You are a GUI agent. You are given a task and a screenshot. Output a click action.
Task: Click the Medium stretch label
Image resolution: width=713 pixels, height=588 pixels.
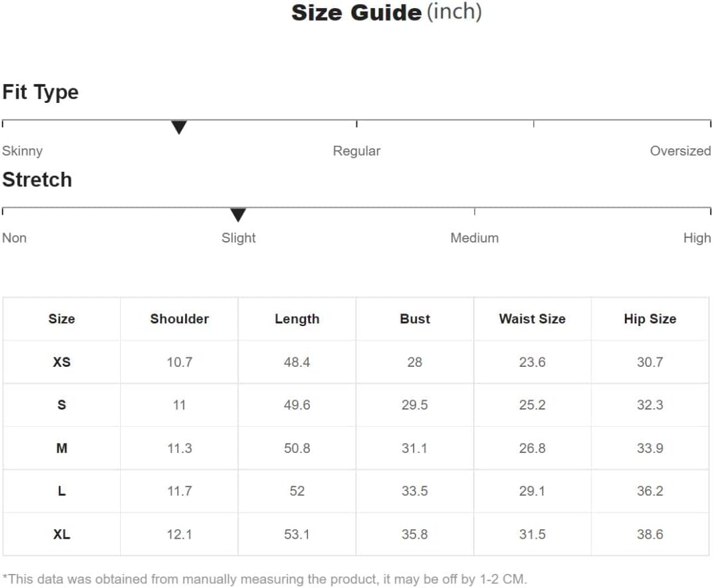(474, 238)
